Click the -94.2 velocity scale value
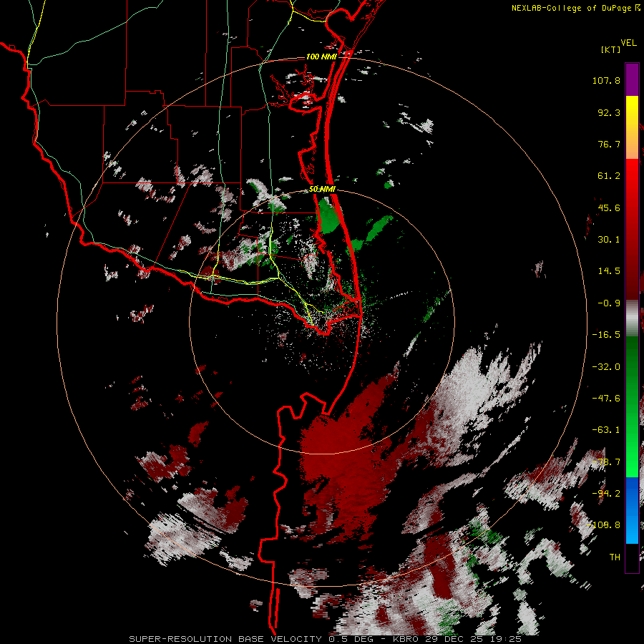The width and height of the screenshot is (644, 644). [606, 493]
